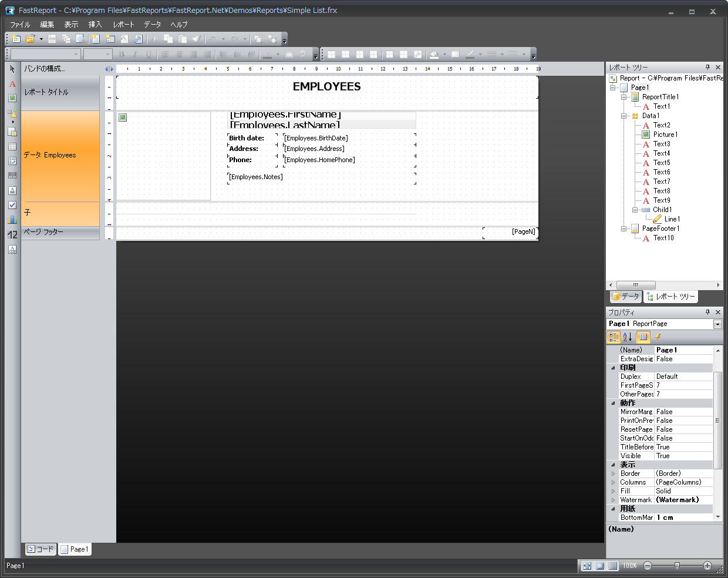Image resolution: width=728 pixels, height=578 pixels.
Task: Toggle categorized view in properties panel
Action: coord(614,337)
